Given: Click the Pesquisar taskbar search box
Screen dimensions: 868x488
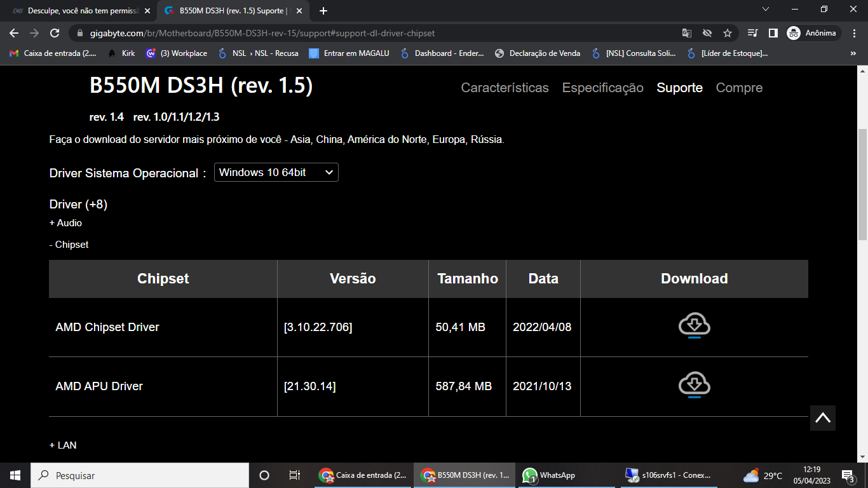Looking at the screenshot, I should pos(140,475).
